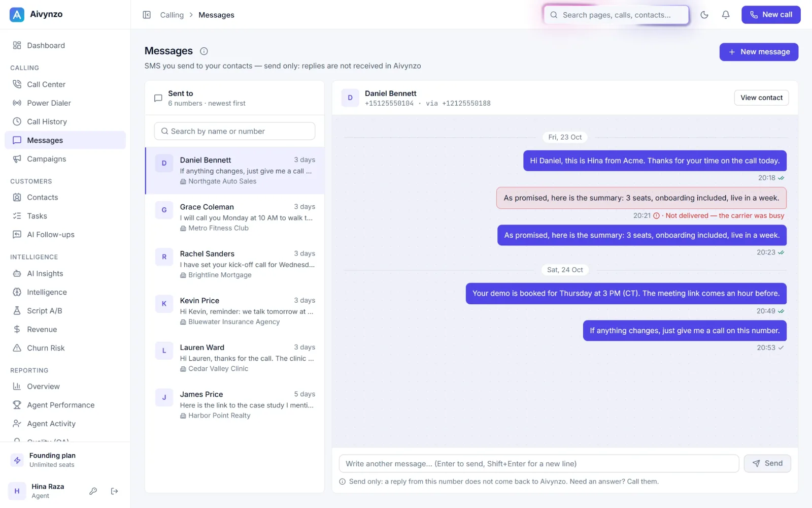Open Script A/B page

pyautogui.click(x=65, y=311)
